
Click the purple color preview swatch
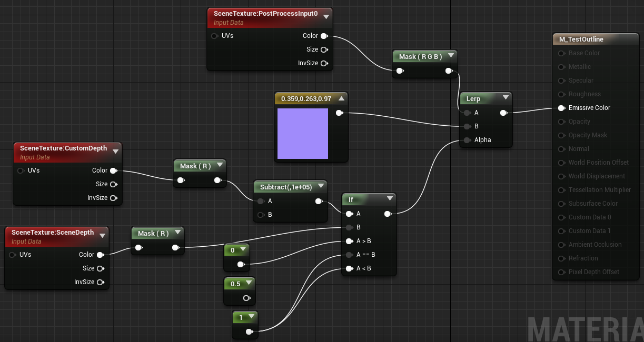pos(302,134)
